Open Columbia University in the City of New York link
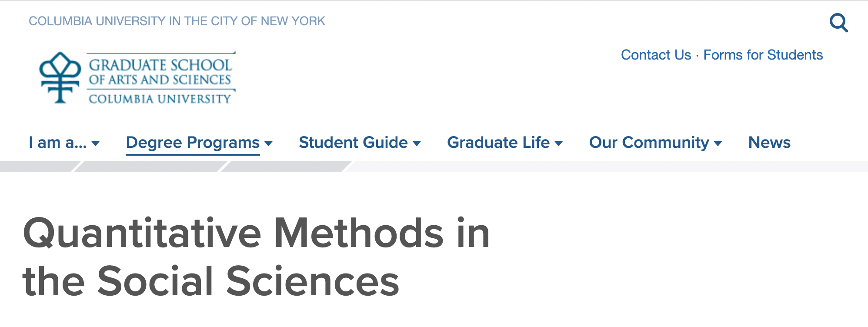This screenshot has height=327, width=868. pos(177,21)
